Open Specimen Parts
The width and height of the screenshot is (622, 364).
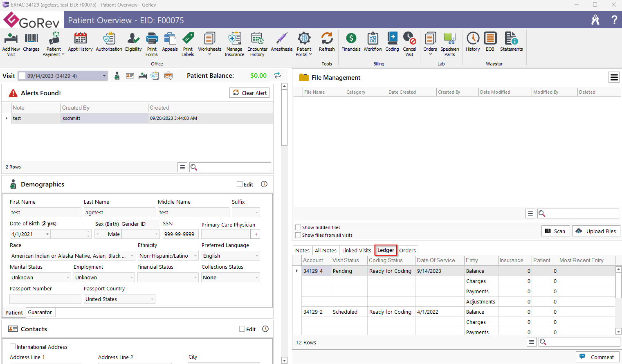[x=450, y=44]
